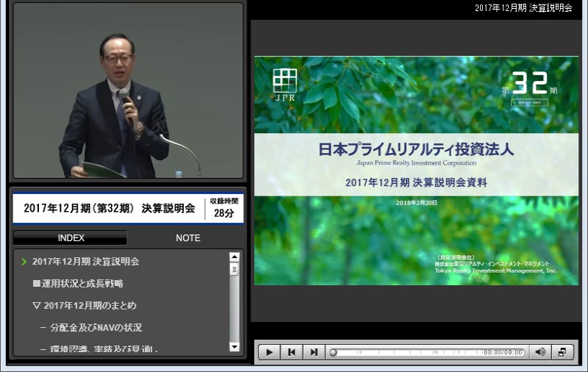Click the presentation slide titled 日本プライムリアルティ投資法人

point(416,171)
